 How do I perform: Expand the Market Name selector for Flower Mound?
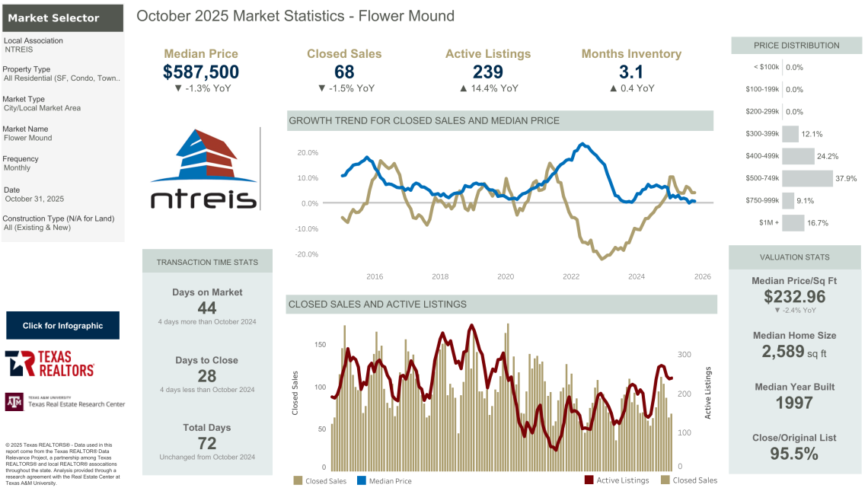click(62, 138)
